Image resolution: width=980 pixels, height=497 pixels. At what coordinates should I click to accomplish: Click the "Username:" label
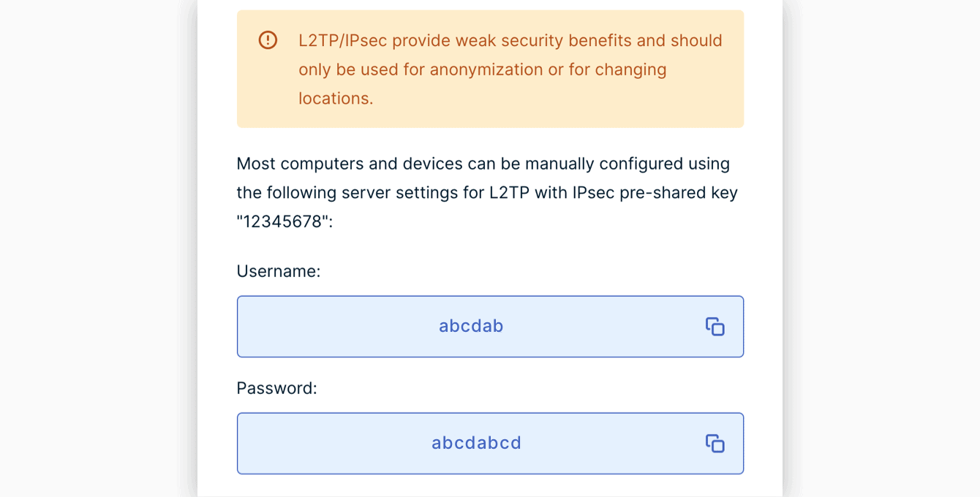[x=279, y=271]
